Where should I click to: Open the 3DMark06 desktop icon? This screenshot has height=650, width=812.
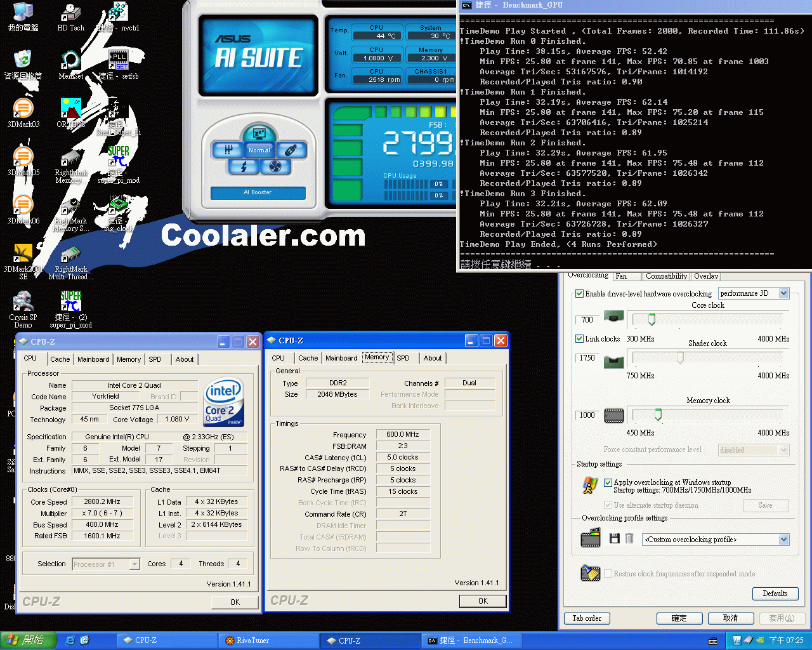click(x=23, y=210)
